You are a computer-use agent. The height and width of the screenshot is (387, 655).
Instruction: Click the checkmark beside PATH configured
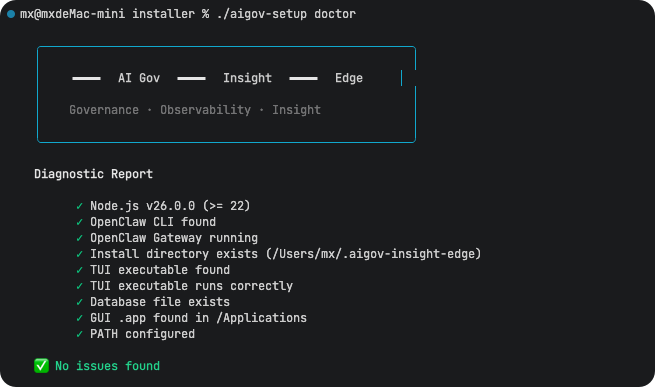tap(79, 334)
